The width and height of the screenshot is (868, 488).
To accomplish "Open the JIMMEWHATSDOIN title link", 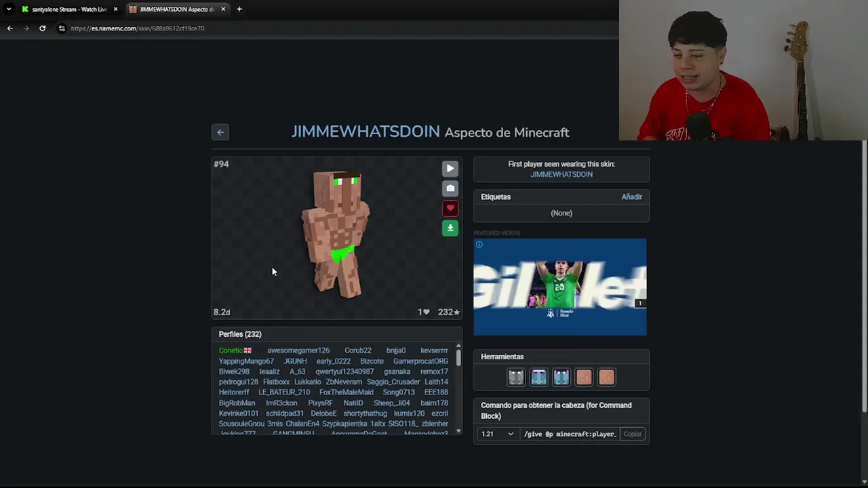I will [x=366, y=132].
